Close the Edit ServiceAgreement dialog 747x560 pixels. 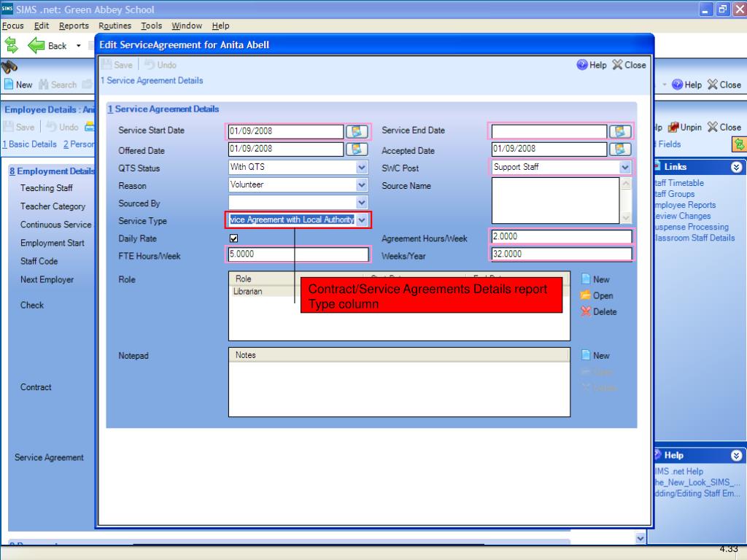[x=630, y=65]
